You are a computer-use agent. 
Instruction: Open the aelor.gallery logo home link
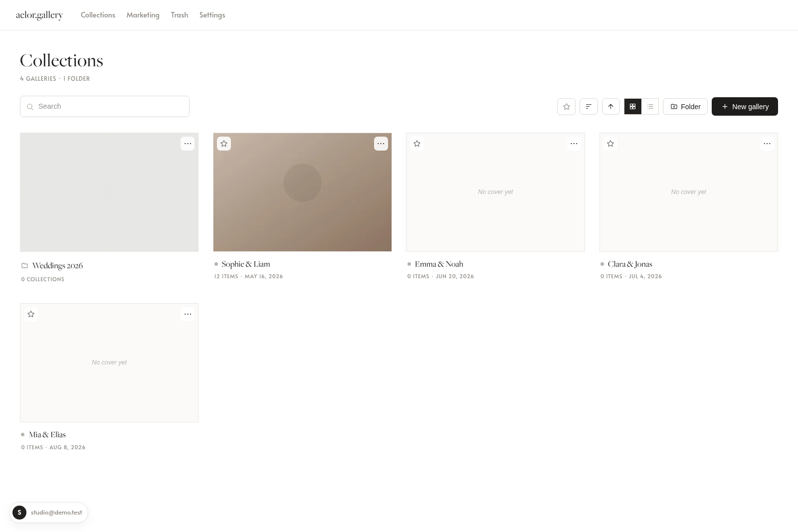39,15
